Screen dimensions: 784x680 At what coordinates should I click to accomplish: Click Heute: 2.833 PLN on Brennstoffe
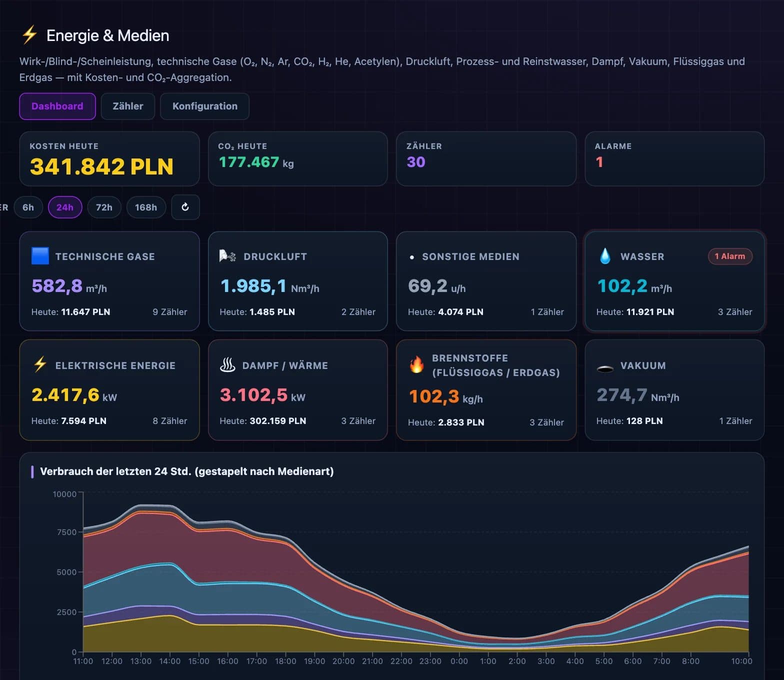pos(446,422)
